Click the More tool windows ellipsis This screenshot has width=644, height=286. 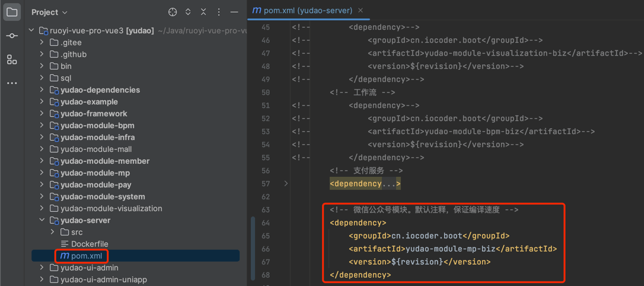click(12, 83)
